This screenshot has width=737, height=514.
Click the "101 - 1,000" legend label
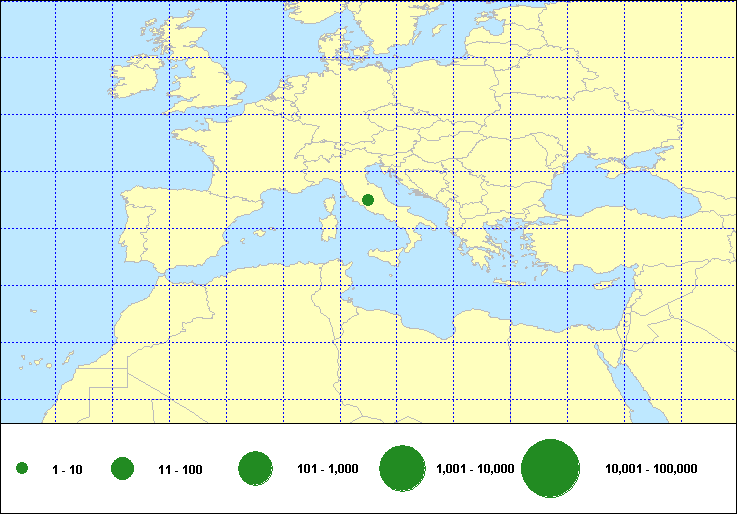coord(328,469)
